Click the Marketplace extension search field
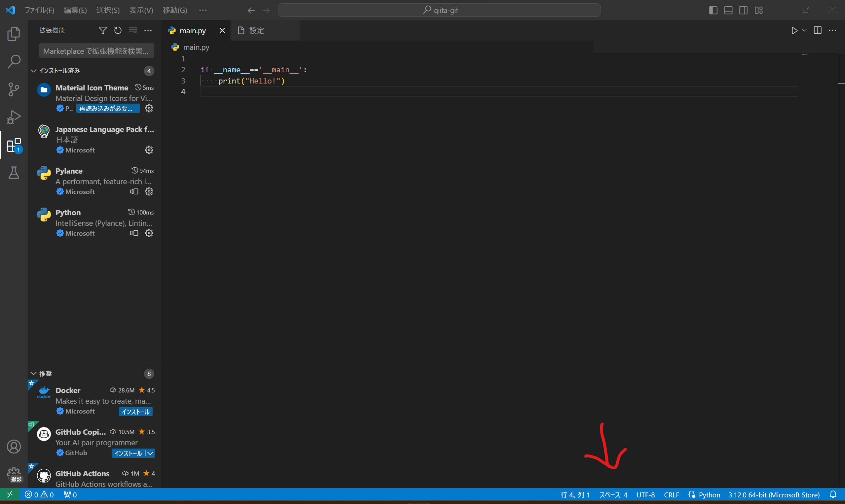This screenshot has width=845, height=504. 96,51
